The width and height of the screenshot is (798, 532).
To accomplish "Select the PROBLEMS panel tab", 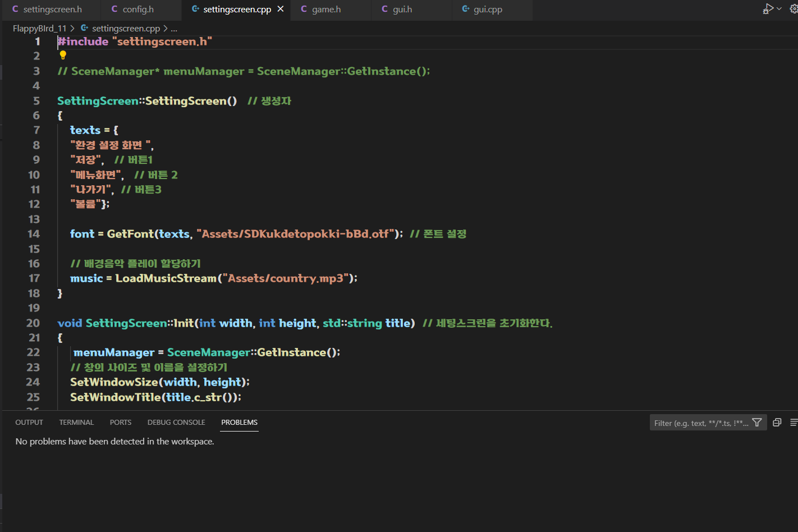I will (x=239, y=422).
